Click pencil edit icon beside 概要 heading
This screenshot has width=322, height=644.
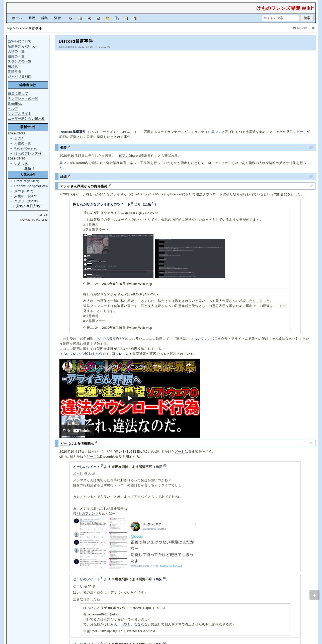click(69, 147)
